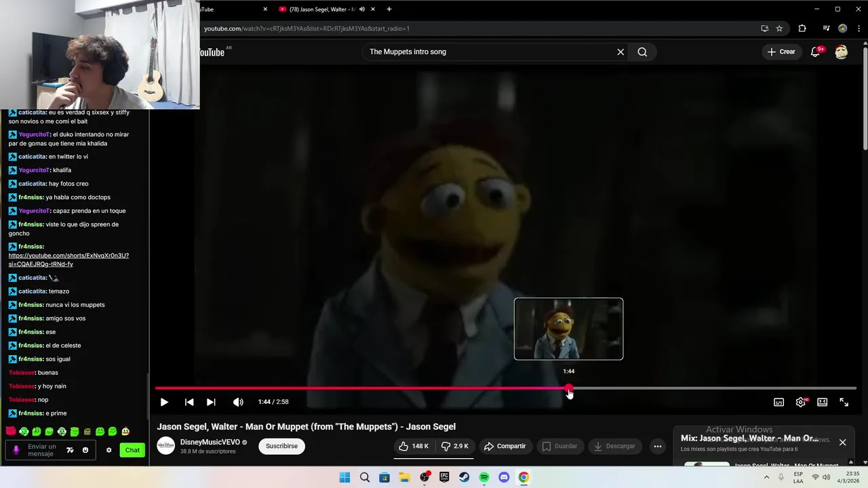Show hidden system tray icons
Screen dimensions: 868x488
(766, 477)
